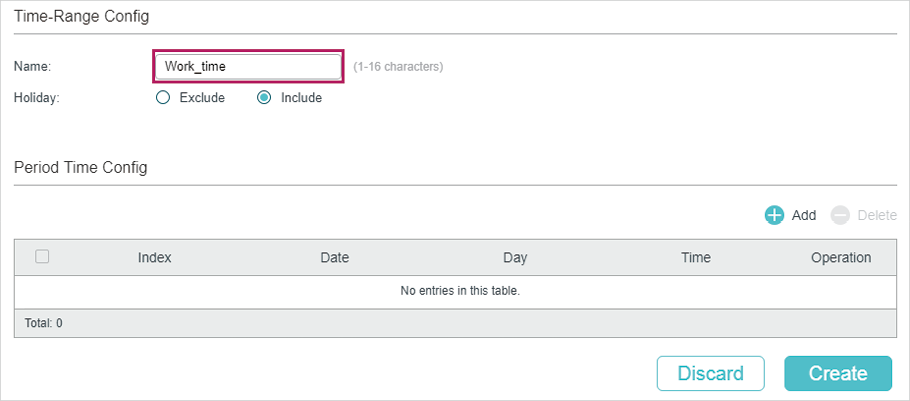910x401 pixels.
Task: Click the Time column header
Action: (695, 257)
